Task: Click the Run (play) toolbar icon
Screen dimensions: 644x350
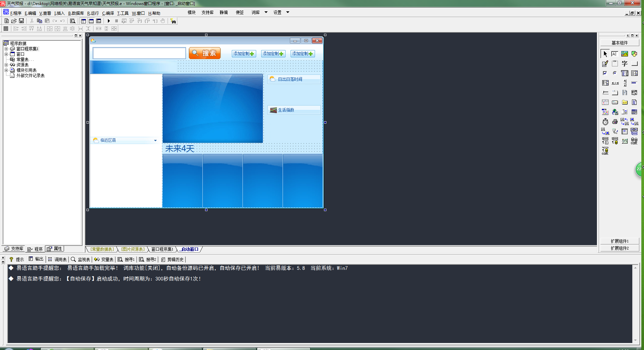Action: (109, 21)
